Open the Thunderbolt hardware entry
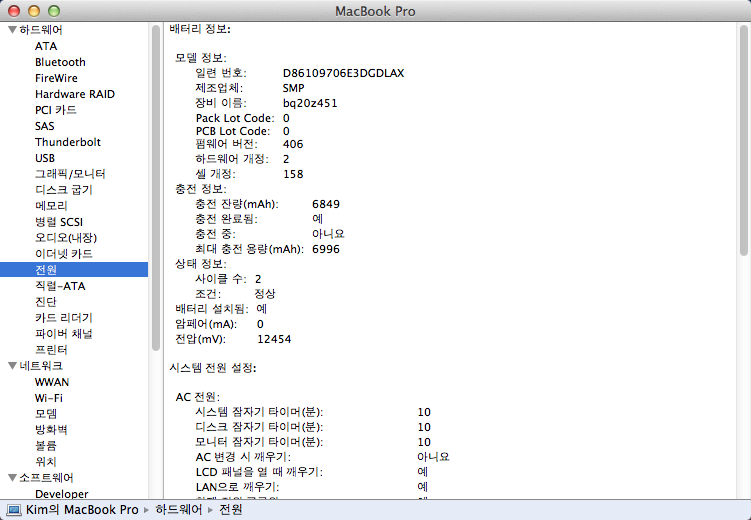Screen dimensions: 751x520 click(67, 142)
